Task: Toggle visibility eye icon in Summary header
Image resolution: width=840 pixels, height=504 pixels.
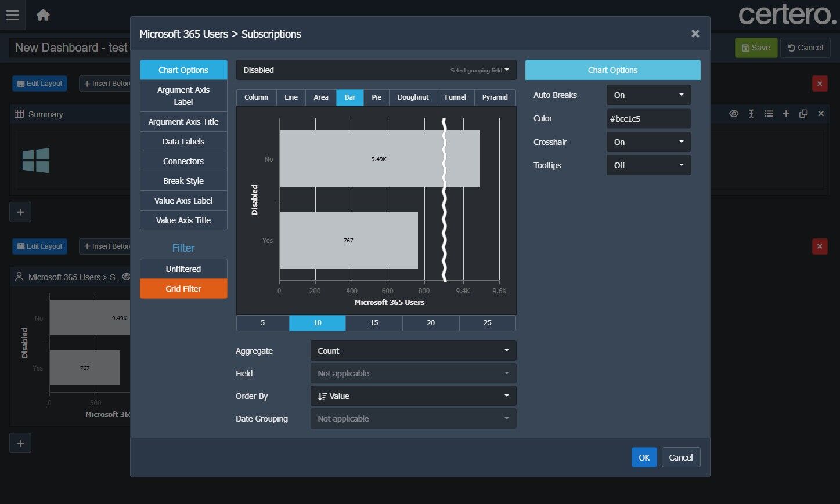Action: pyautogui.click(x=734, y=114)
